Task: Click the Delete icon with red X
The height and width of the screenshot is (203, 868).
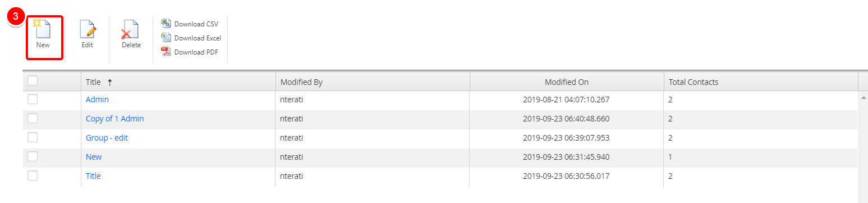Action: click(131, 29)
